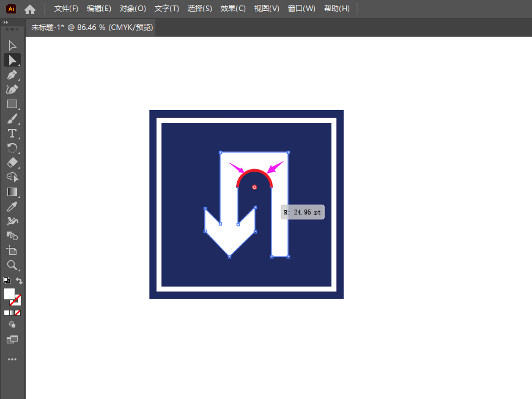Open the 视图(V) menu
The image size is (532, 399).
click(267, 9)
